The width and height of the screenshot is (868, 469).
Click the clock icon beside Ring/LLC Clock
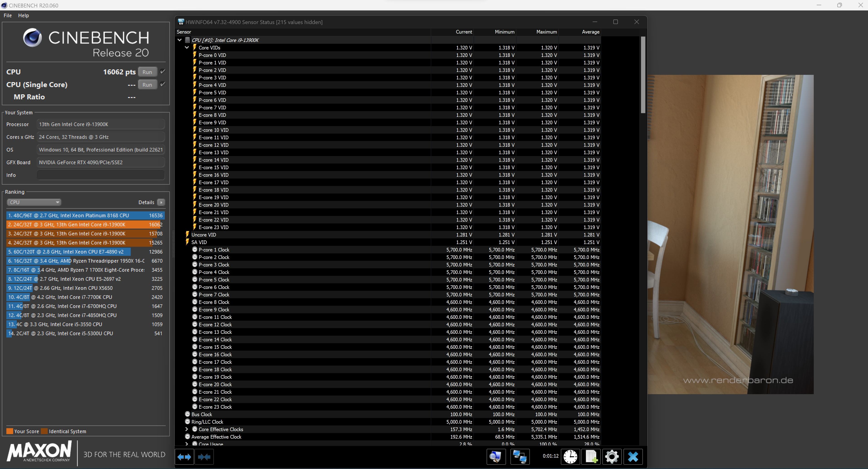click(187, 422)
